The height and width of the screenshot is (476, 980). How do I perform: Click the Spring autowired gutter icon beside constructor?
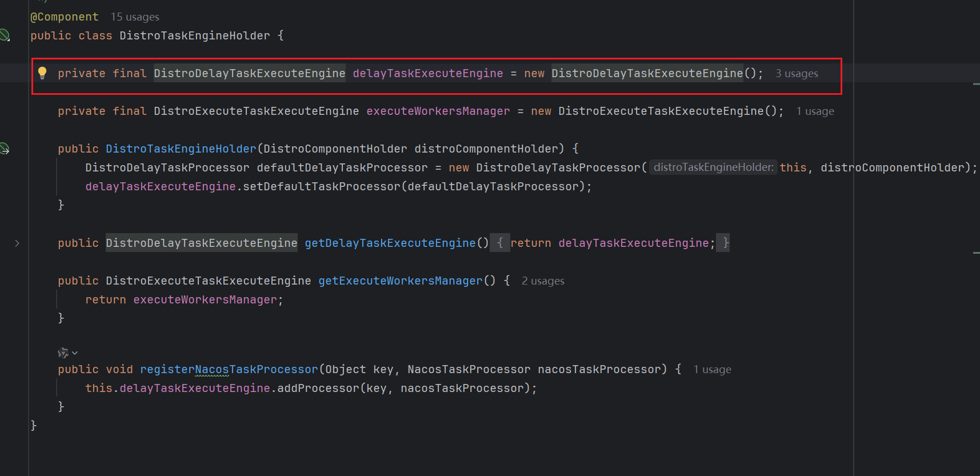pyautogui.click(x=5, y=149)
